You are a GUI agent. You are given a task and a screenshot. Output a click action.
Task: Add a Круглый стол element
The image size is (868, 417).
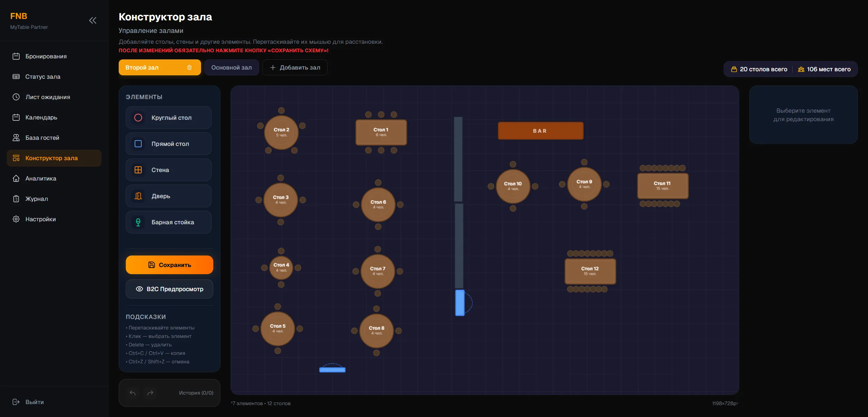click(x=169, y=118)
